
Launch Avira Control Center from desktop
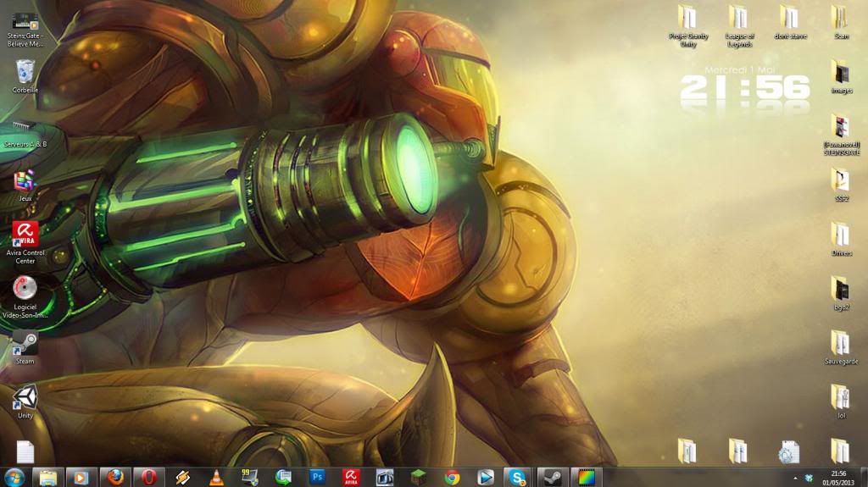click(25, 242)
